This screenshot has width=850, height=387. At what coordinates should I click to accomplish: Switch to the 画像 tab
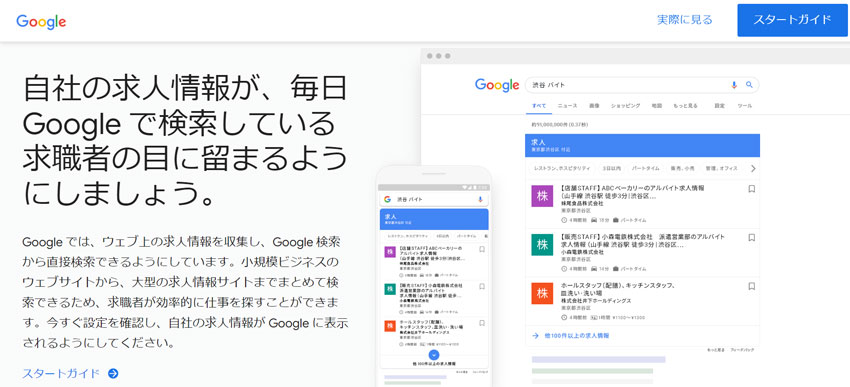594,106
